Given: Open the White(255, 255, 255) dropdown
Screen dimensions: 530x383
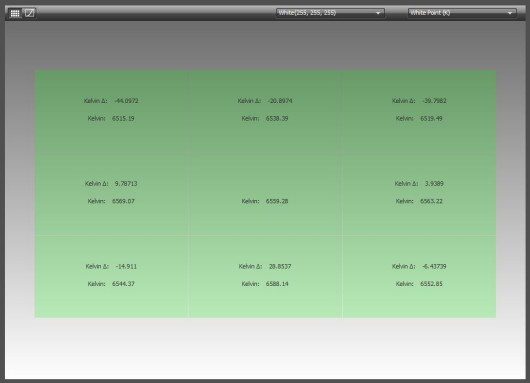Looking at the screenshot, I should [330, 13].
